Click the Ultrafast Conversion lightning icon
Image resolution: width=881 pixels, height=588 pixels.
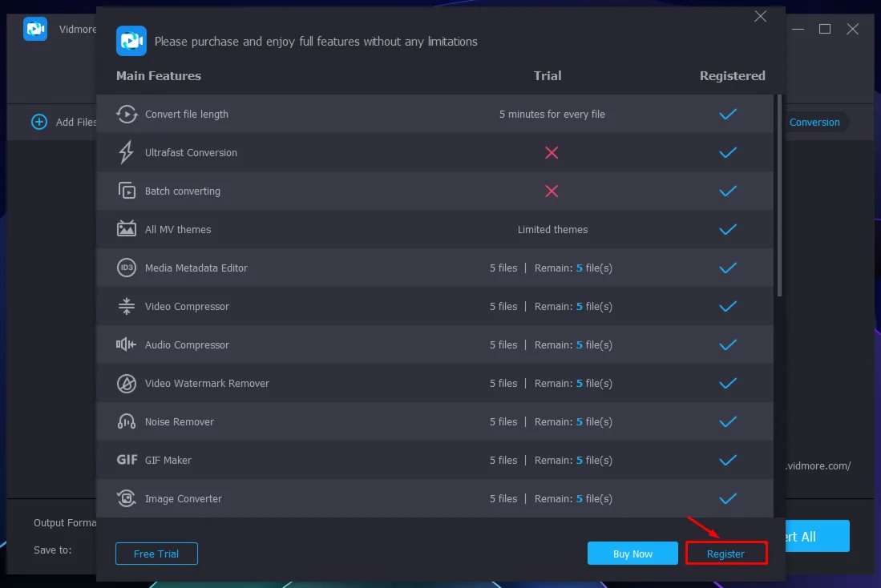(127, 152)
